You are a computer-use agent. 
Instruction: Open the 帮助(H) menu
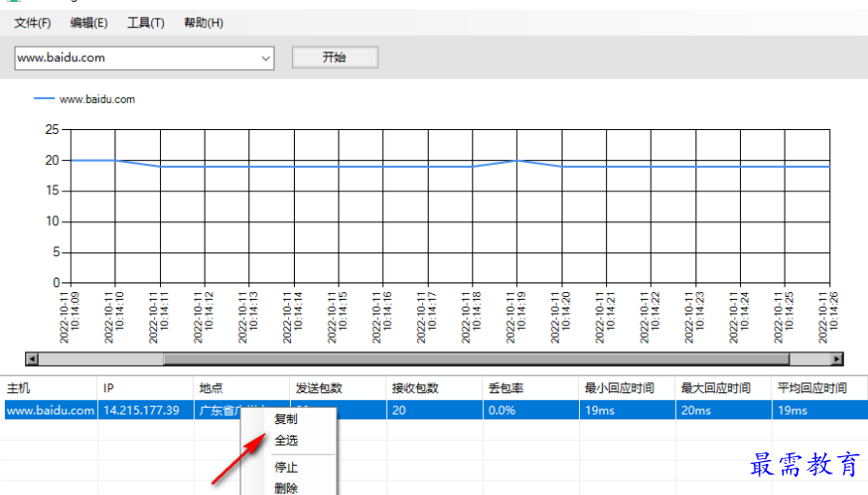(x=203, y=22)
